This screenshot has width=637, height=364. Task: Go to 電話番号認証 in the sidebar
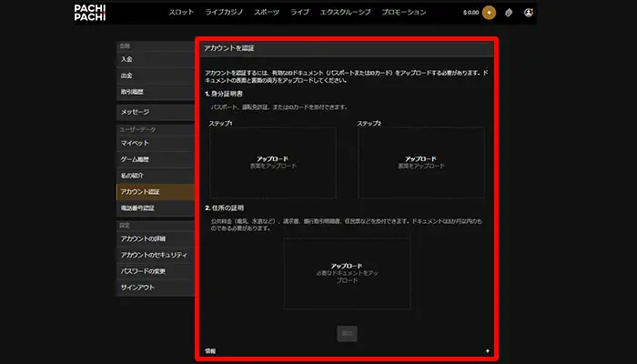click(x=153, y=208)
